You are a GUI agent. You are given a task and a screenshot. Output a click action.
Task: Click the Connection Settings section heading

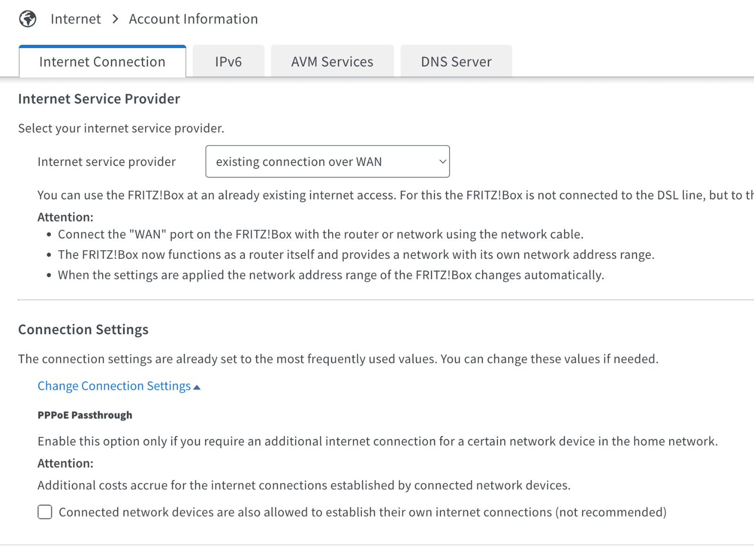coord(83,329)
